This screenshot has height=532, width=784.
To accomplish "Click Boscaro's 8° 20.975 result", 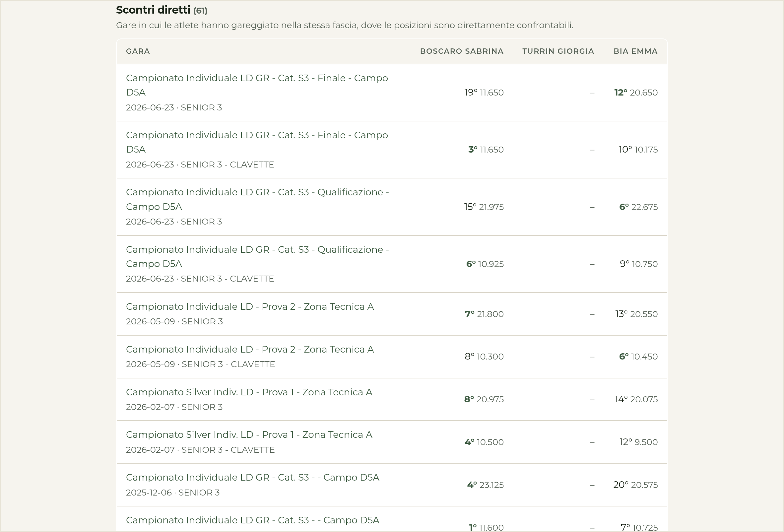I will click(484, 399).
